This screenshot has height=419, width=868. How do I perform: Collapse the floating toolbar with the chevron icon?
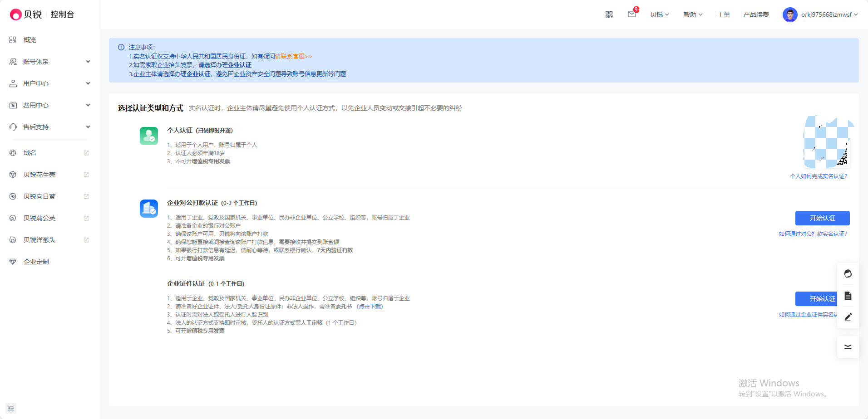coord(848,347)
